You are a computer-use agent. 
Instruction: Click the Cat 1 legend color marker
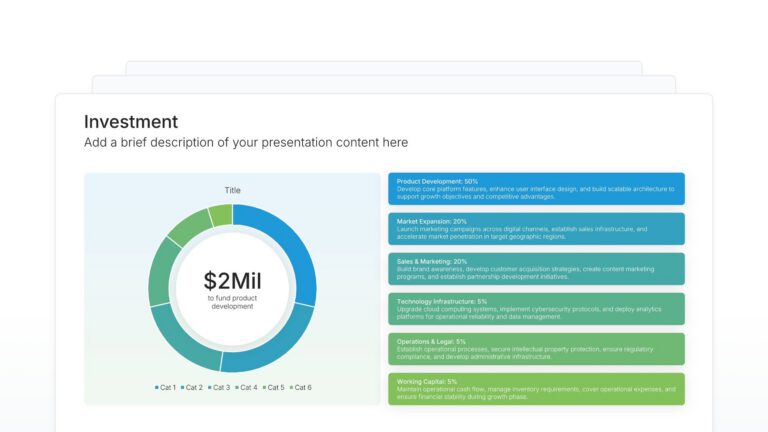coord(156,387)
